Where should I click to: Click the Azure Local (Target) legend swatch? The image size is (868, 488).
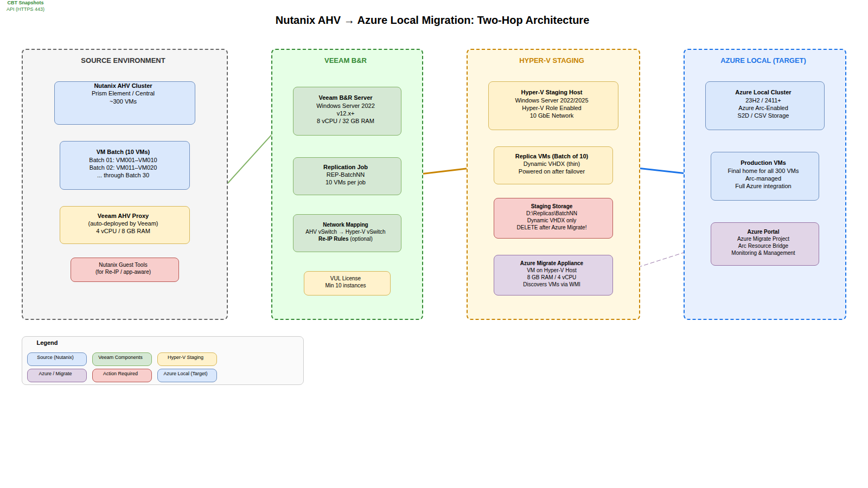tap(187, 375)
